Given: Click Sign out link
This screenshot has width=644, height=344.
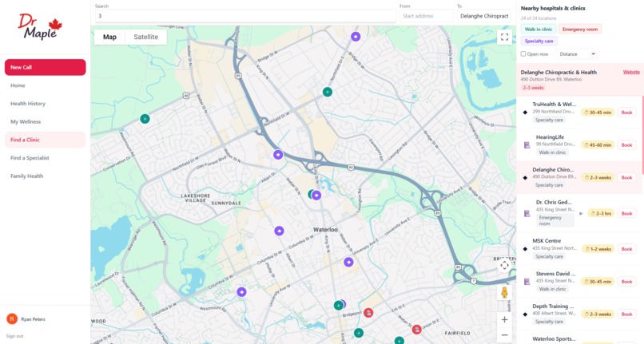Looking at the screenshot, I should tap(15, 336).
